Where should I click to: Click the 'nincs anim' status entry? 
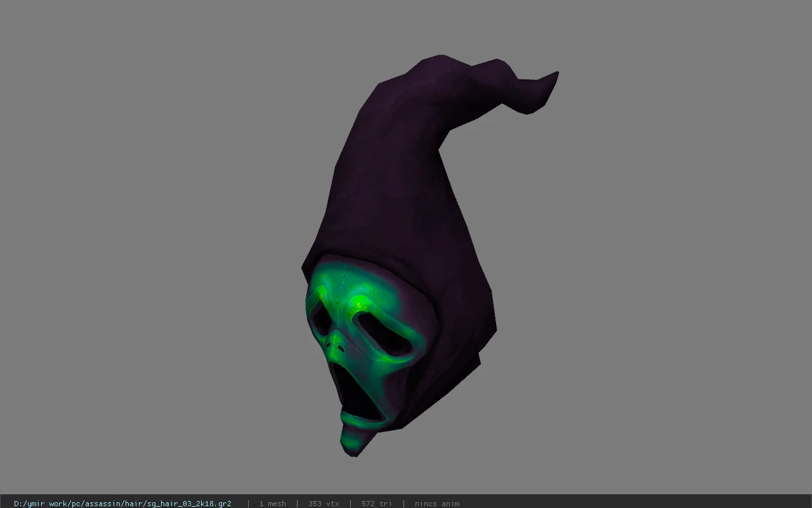pos(437,504)
